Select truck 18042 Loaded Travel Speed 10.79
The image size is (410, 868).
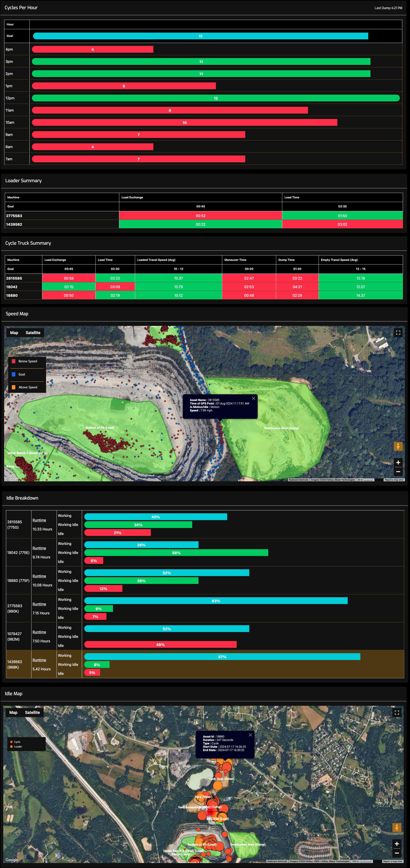(x=178, y=287)
